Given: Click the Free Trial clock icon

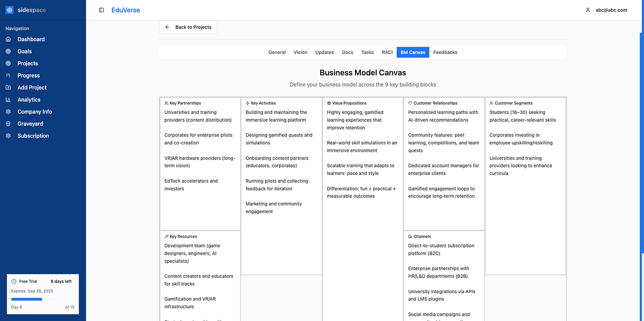Looking at the screenshot, I should 14,281.
